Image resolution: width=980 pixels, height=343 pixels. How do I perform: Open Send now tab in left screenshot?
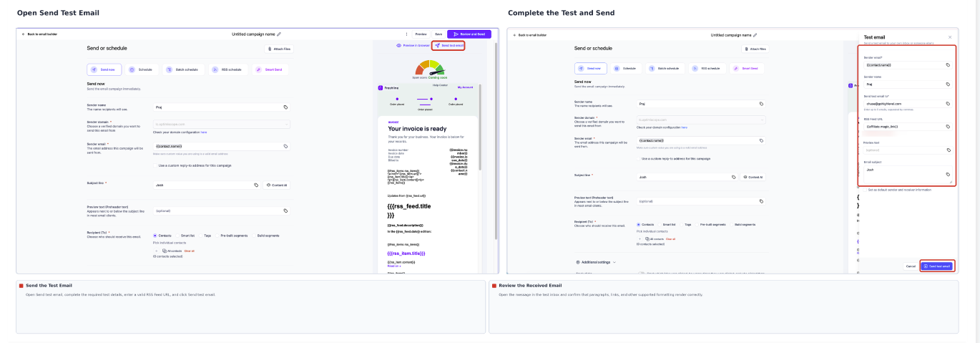(x=105, y=69)
